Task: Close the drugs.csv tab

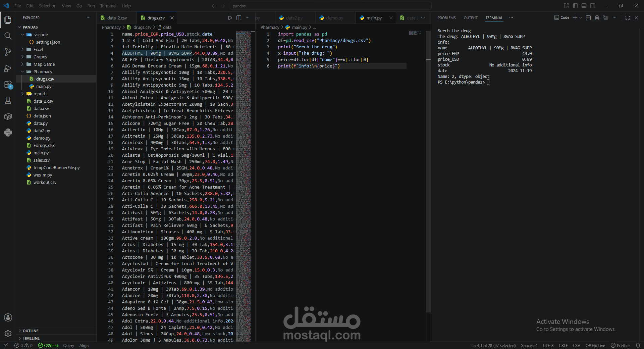Action: pos(172,18)
